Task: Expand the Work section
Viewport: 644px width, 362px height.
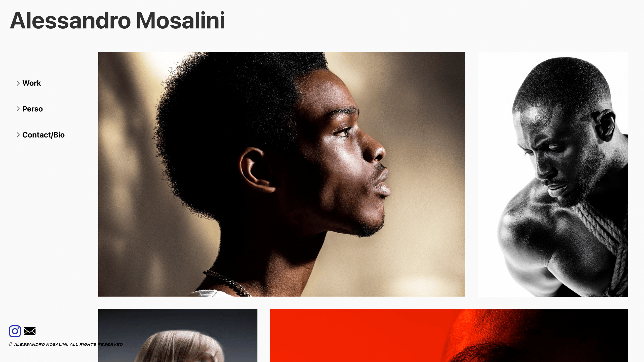Action: [18, 83]
